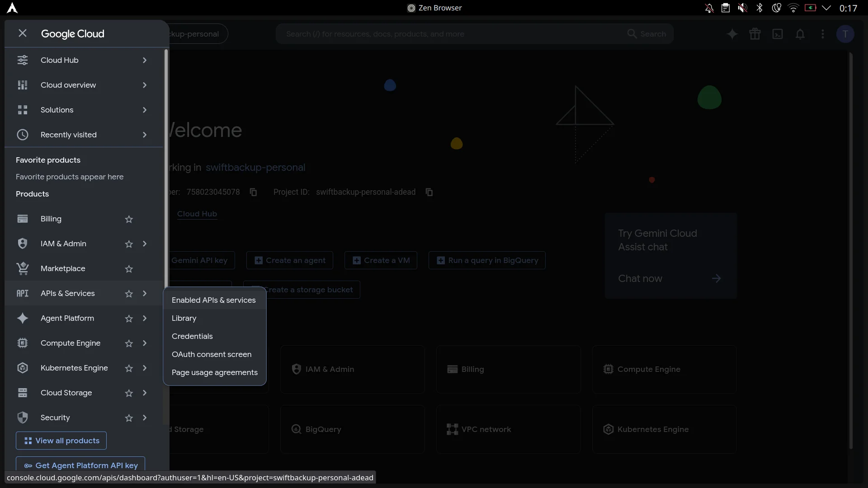The height and width of the screenshot is (488, 868).
Task: Favorite Kubernetes Engine with its star
Action: tap(129, 368)
